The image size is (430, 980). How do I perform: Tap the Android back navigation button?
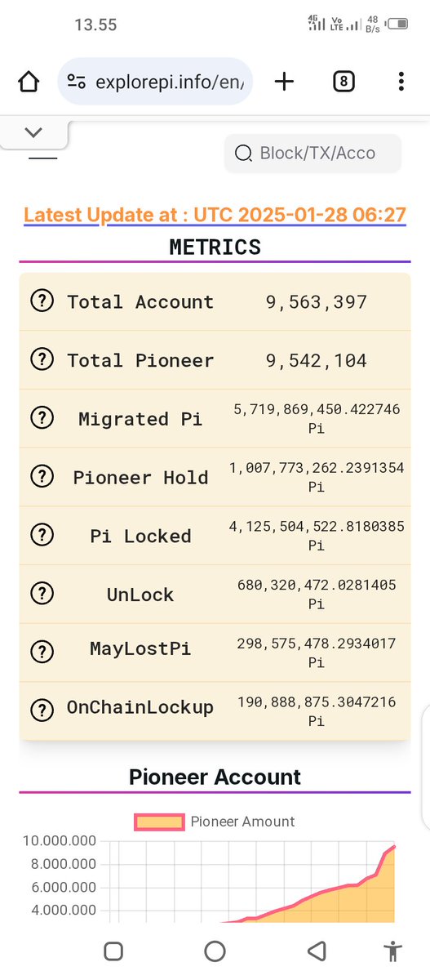pyautogui.click(x=315, y=951)
